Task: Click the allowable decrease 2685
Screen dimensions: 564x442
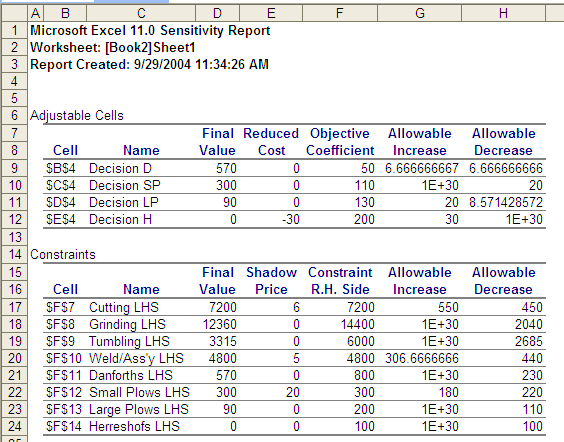Action: click(529, 341)
